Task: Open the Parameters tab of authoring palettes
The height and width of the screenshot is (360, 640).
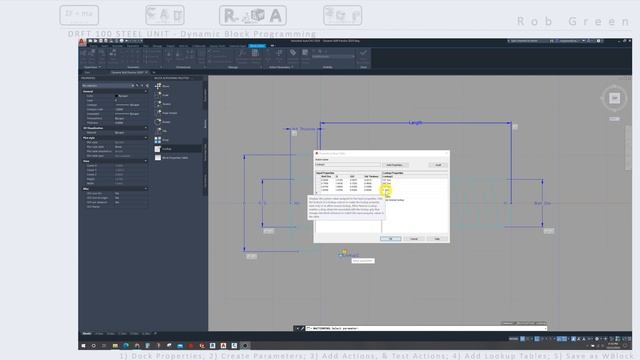Action: [x=205, y=95]
